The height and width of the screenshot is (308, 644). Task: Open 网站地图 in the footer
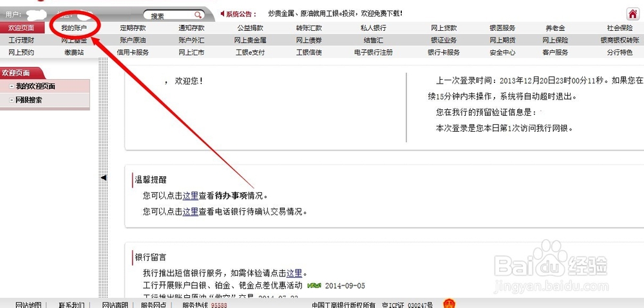tap(28, 305)
